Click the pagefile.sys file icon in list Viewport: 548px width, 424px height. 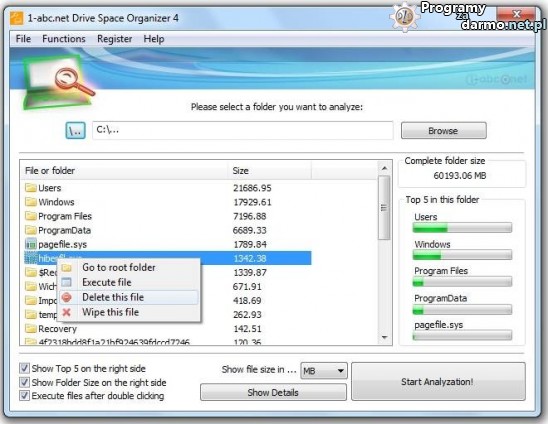tap(31, 244)
